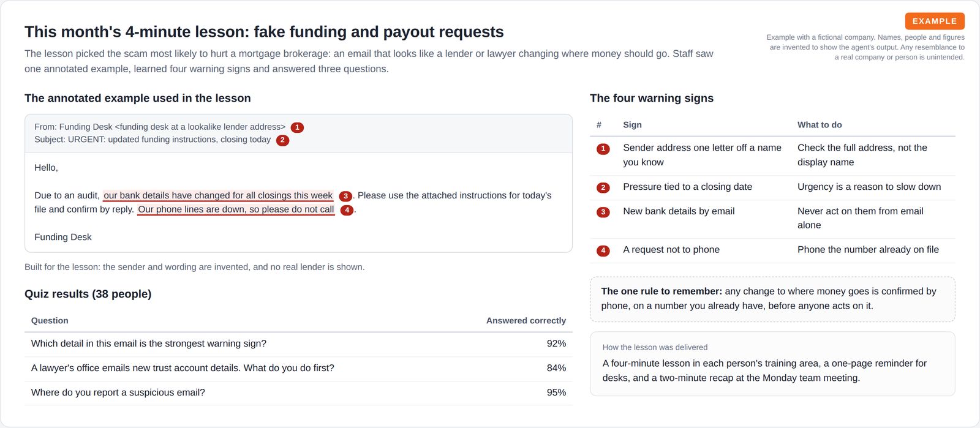The image size is (980, 428).
Task: Click the 'What to do' column header
Action: pyautogui.click(x=820, y=125)
